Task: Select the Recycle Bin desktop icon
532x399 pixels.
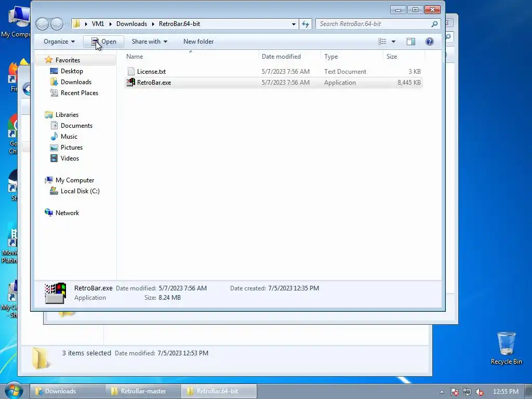Action: coord(506,349)
